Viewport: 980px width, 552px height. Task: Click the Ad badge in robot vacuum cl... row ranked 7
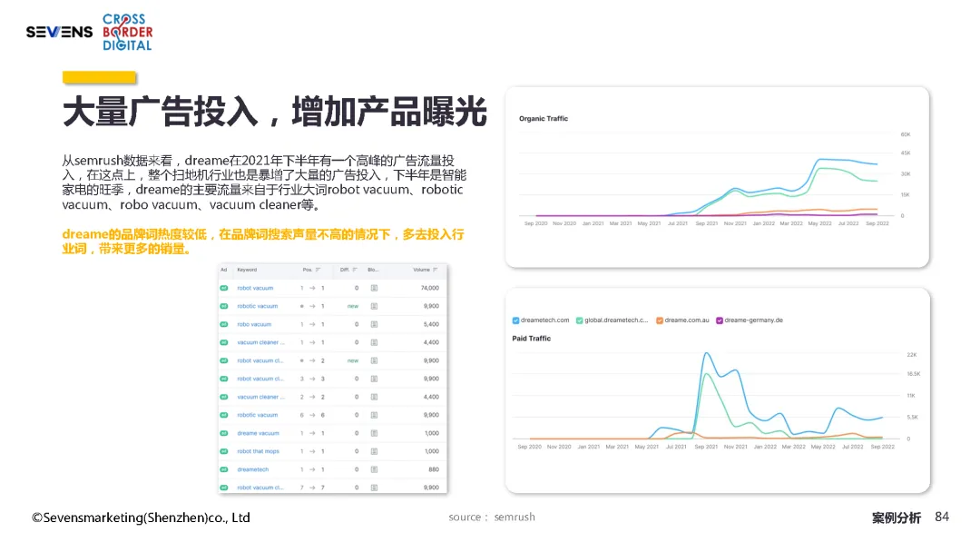click(224, 488)
